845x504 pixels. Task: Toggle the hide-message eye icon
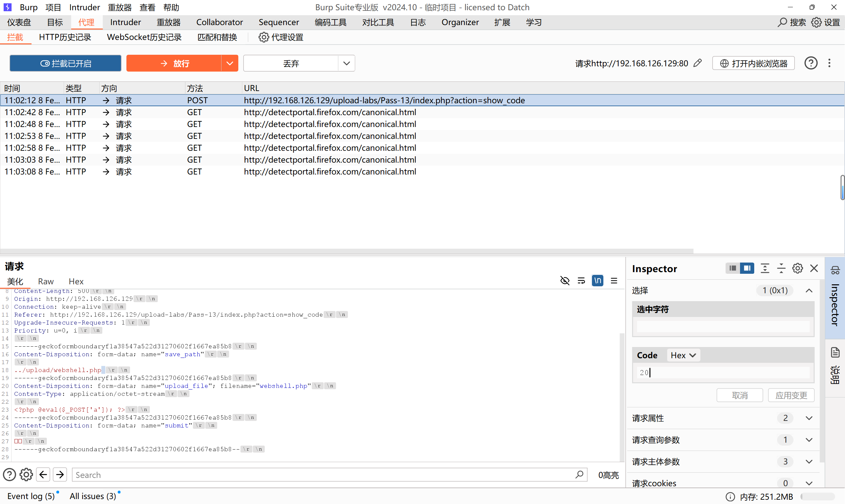(x=565, y=280)
